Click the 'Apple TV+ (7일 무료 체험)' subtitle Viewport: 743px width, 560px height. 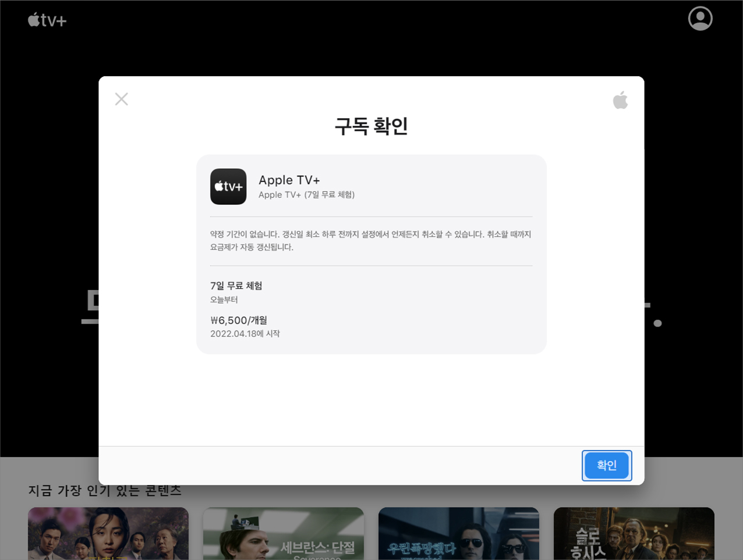coord(306,194)
